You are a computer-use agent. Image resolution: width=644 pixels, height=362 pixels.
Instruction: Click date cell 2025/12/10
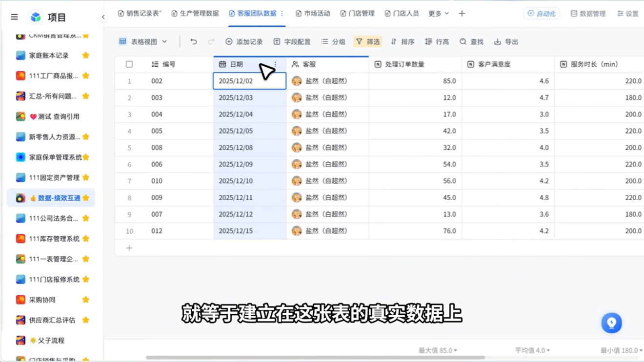click(x=250, y=181)
